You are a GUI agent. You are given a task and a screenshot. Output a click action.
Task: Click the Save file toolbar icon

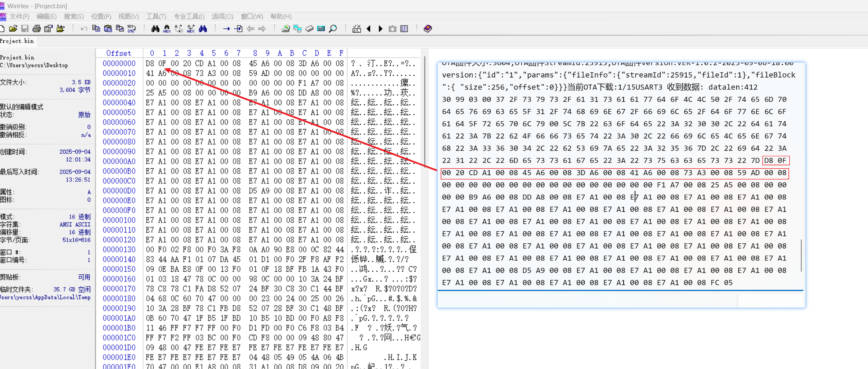[x=25, y=28]
